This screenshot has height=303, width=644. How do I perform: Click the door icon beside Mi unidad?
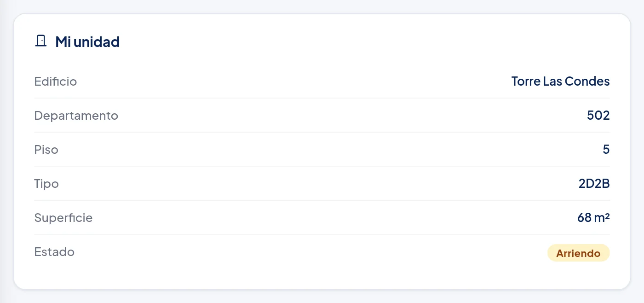point(41,41)
